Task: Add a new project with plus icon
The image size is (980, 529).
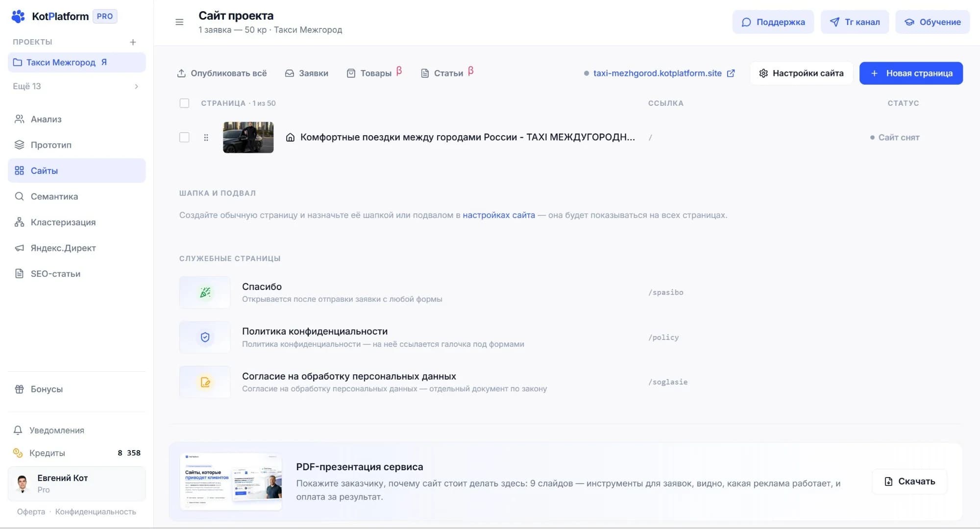Action: click(133, 42)
